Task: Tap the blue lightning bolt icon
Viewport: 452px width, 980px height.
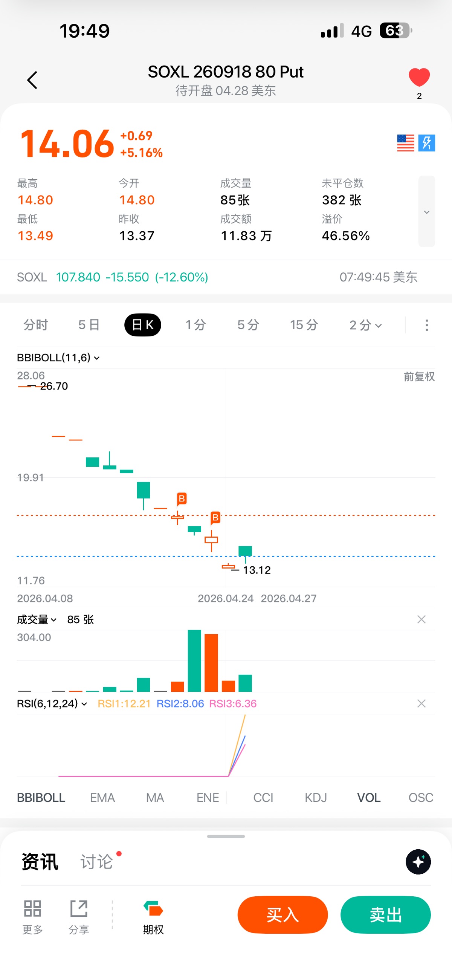Action: (x=426, y=143)
